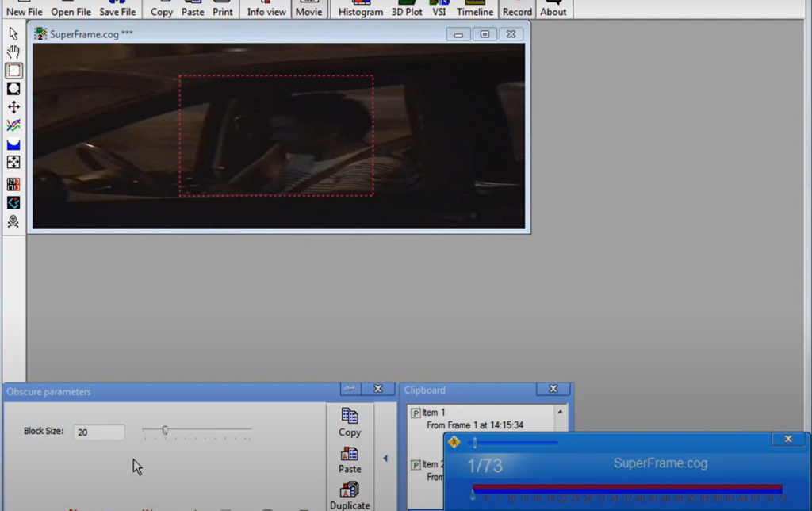The width and height of the screenshot is (812, 511).
Task: Collapse the panel using the left-pointing chevron
Action: tap(385, 458)
